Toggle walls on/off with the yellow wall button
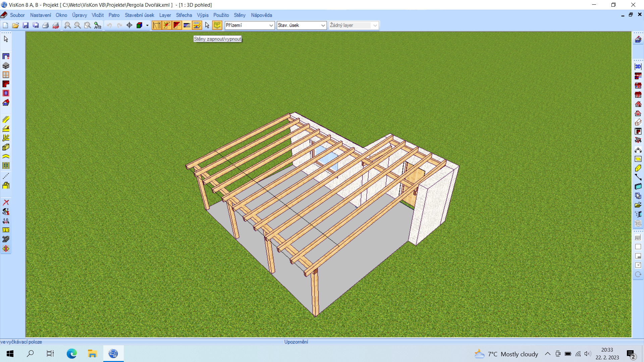 pyautogui.click(x=217, y=25)
